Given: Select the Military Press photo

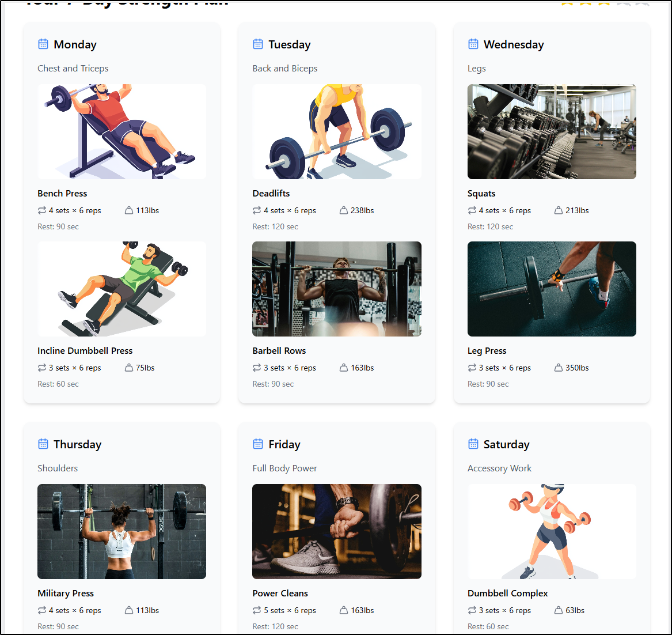Looking at the screenshot, I should (x=122, y=532).
